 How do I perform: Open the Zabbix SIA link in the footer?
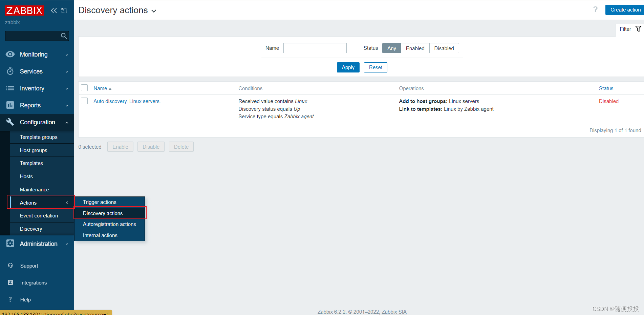coord(394,312)
